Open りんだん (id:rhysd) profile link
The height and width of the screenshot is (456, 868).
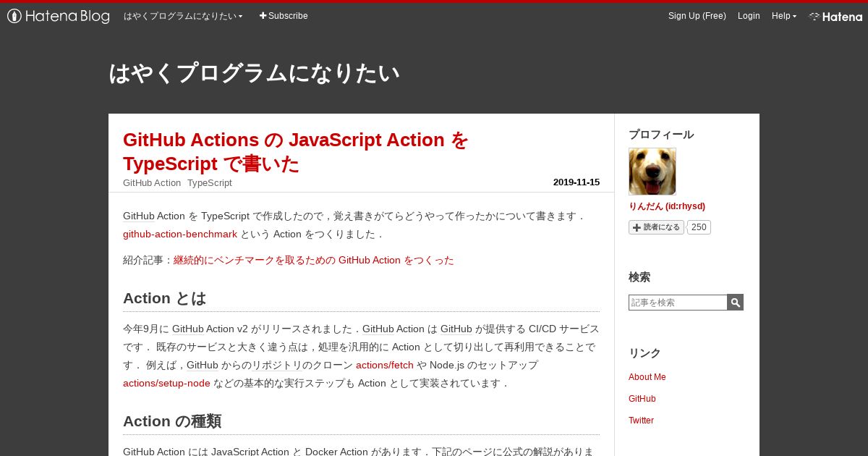tap(667, 206)
